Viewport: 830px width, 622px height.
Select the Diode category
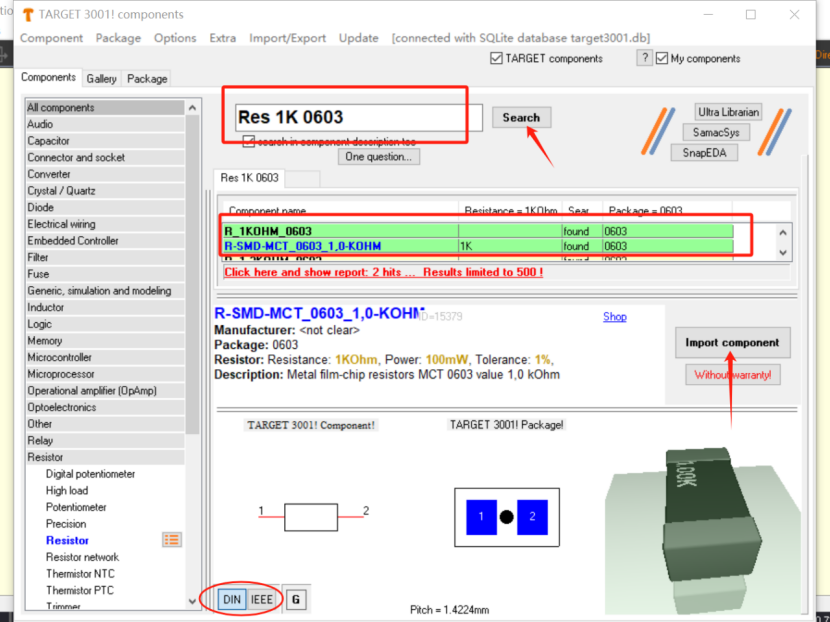click(105, 208)
